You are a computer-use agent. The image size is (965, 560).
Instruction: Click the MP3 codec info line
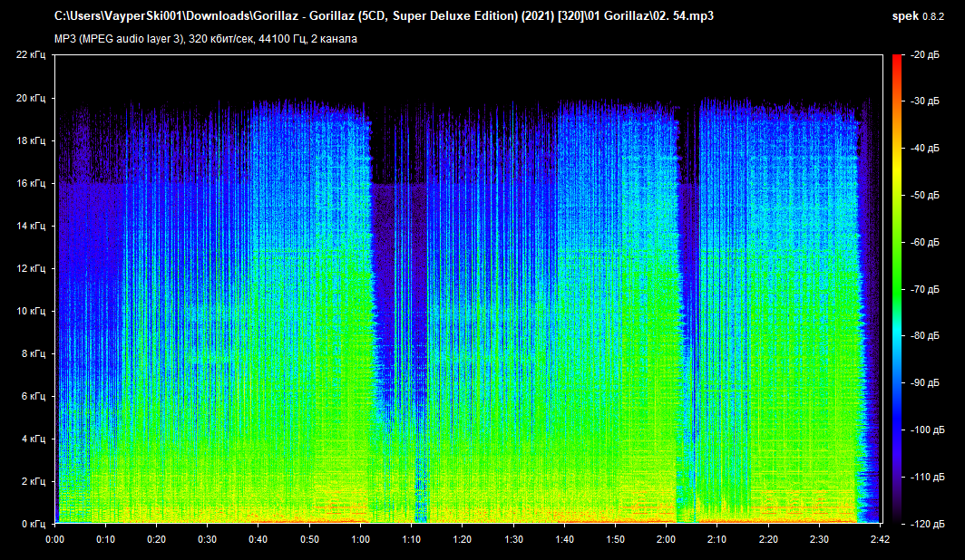pos(206,38)
